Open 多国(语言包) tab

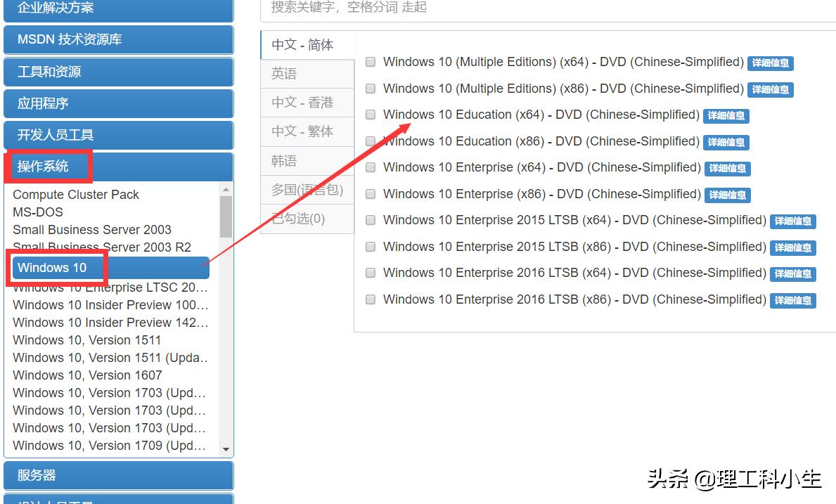308,190
